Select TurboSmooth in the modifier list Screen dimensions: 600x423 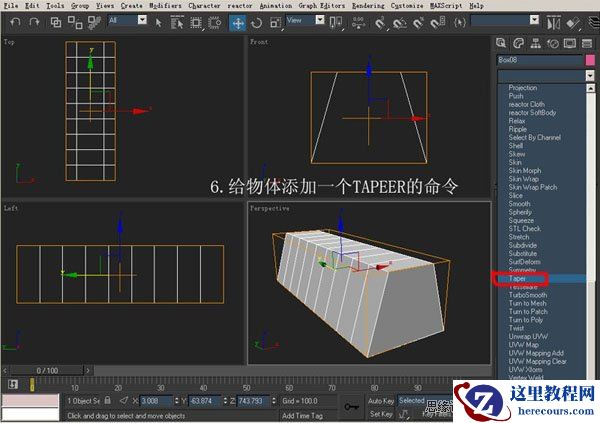click(528, 295)
